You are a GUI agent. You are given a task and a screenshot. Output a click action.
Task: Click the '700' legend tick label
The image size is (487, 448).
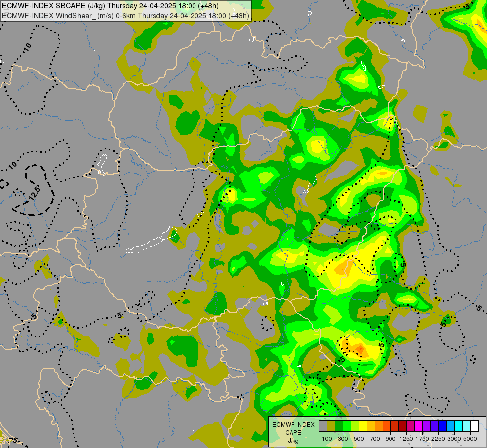(375, 439)
